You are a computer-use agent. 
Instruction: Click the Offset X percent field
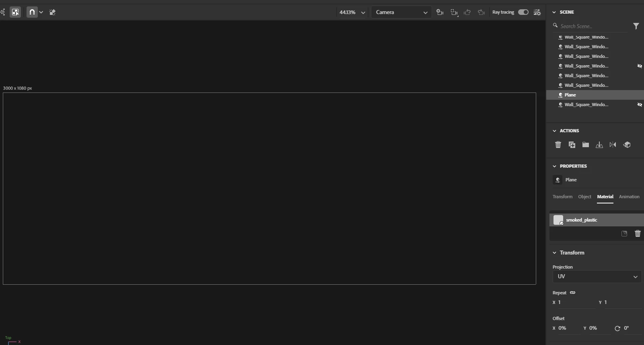(x=568, y=328)
